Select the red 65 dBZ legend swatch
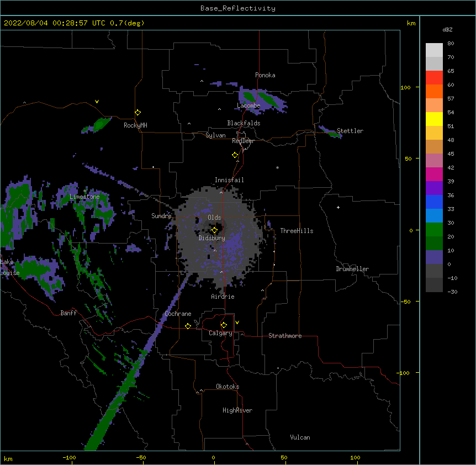Screen dimensions: 476x465 tap(434, 78)
